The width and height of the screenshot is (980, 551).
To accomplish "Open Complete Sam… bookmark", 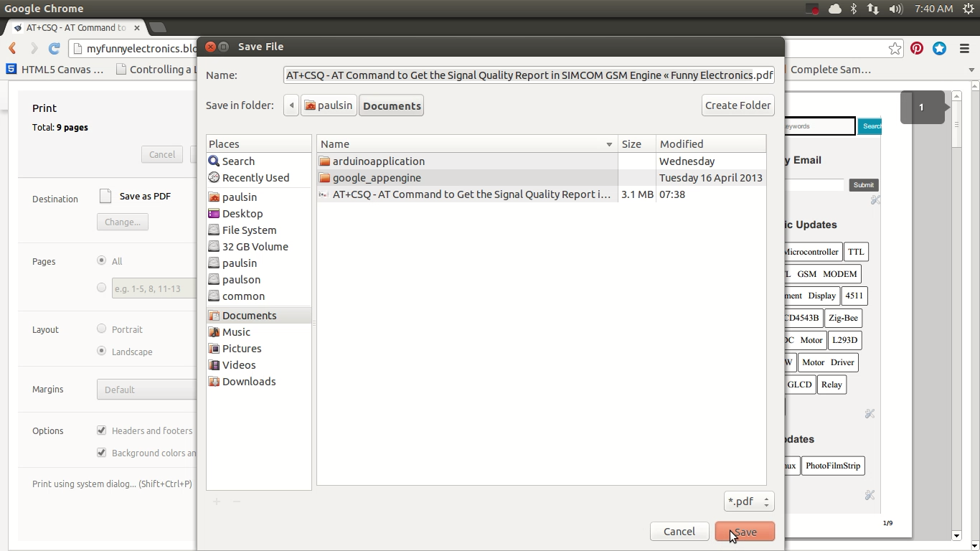I will coord(830,70).
